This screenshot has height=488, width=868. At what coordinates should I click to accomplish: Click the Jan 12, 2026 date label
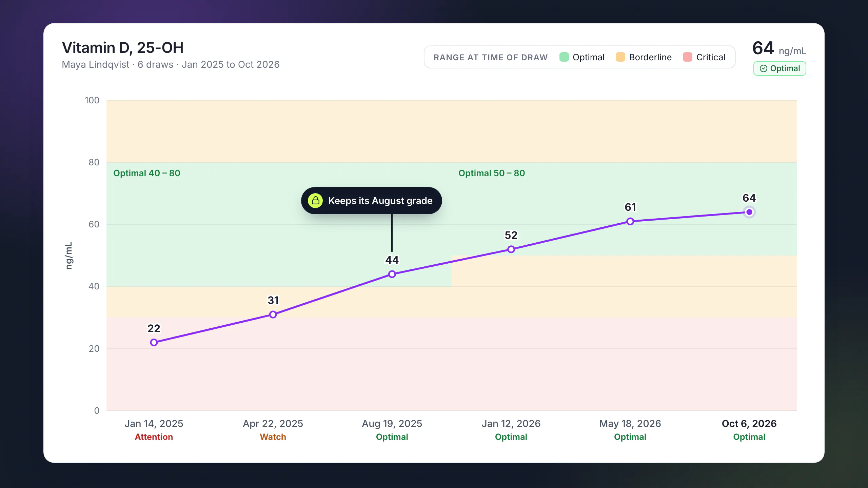[511, 424]
